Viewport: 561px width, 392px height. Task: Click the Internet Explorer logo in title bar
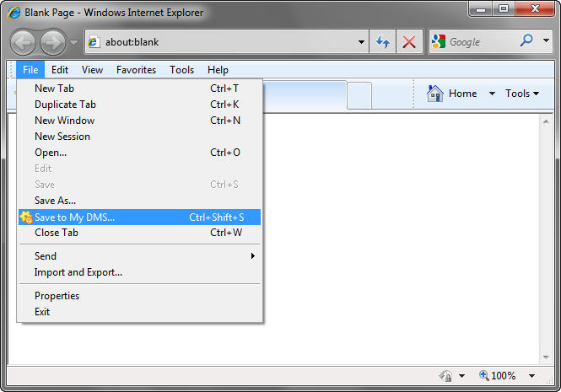click(14, 13)
